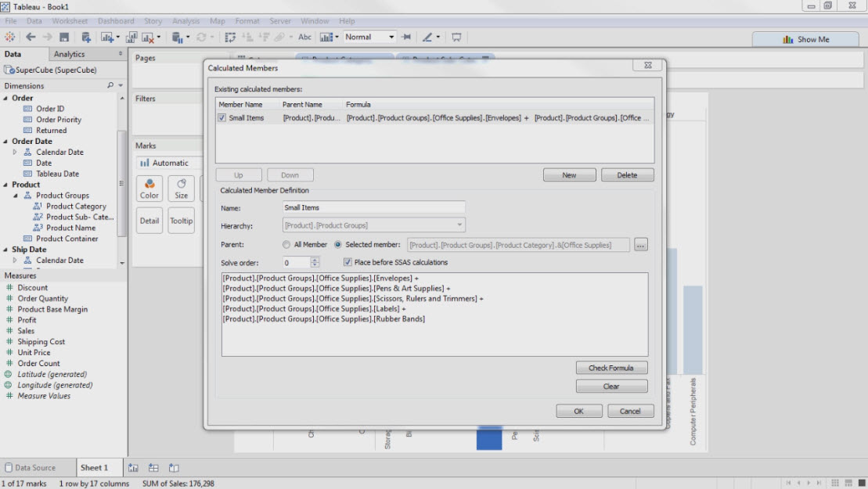Viewport: 868px width, 489px height.
Task: Click the Add New Data Source icon
Action: click(x=86, y=38)
